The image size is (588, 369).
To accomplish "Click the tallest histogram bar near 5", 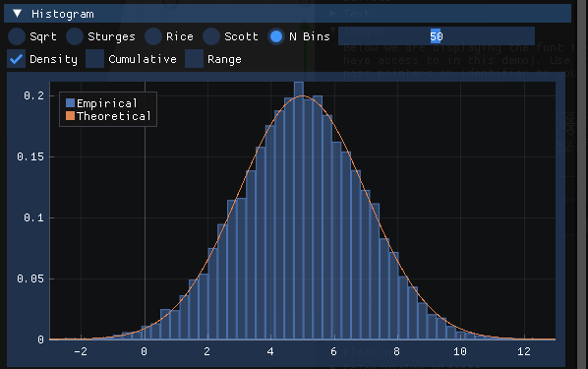I will pyautogui.click(x=299, y=211).
